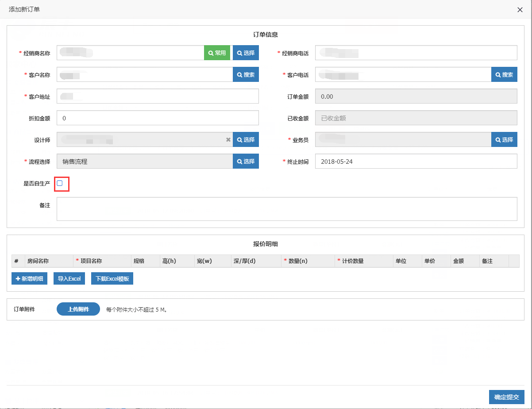Click the 经销商电话 input field
Image resolution: width=532 pixels, height=409 pixels.
click(x=416, y=53)
